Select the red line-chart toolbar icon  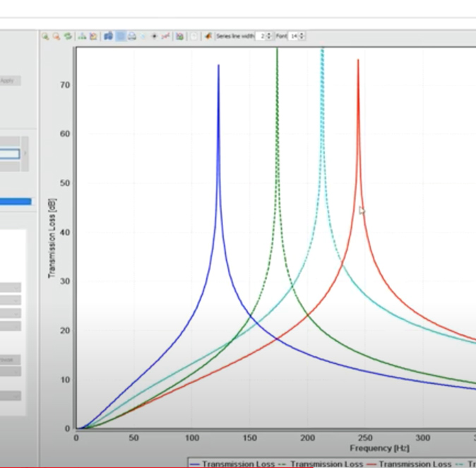point(166,36)
